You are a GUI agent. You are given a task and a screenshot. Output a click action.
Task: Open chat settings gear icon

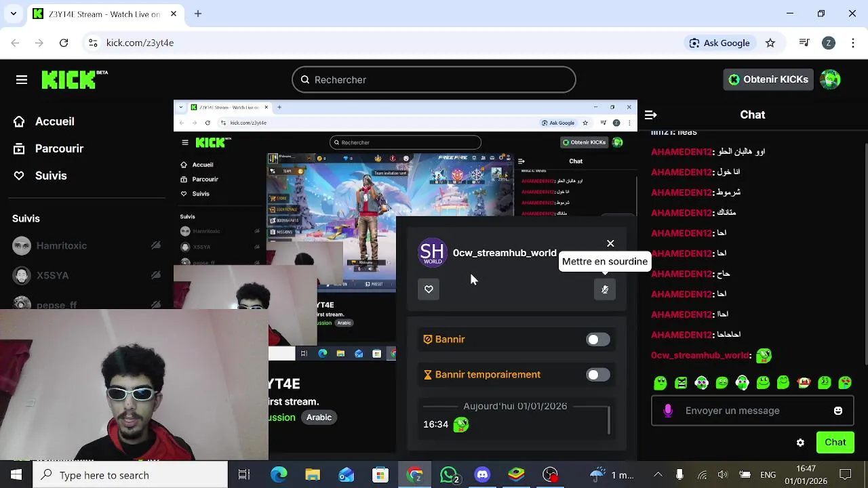click(800, 443)
